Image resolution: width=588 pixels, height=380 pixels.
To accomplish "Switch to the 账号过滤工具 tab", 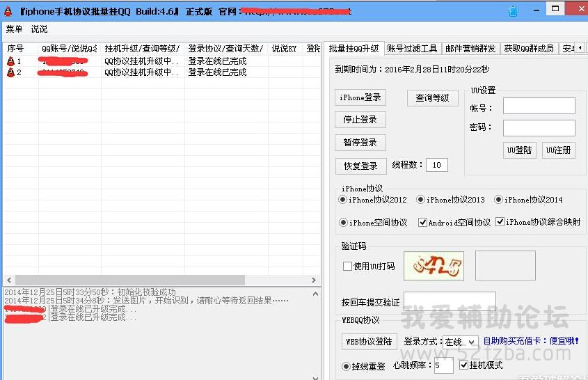I will click(x=412, y=49).
